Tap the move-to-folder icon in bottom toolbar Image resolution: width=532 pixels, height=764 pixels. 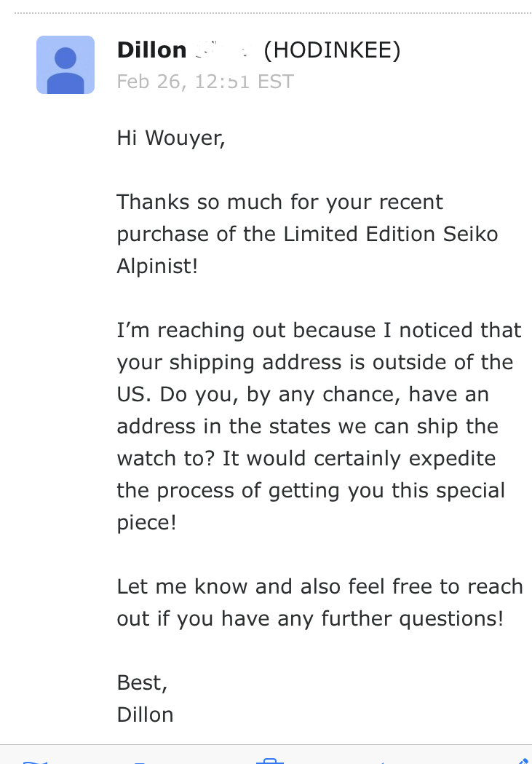coord(140,763)
